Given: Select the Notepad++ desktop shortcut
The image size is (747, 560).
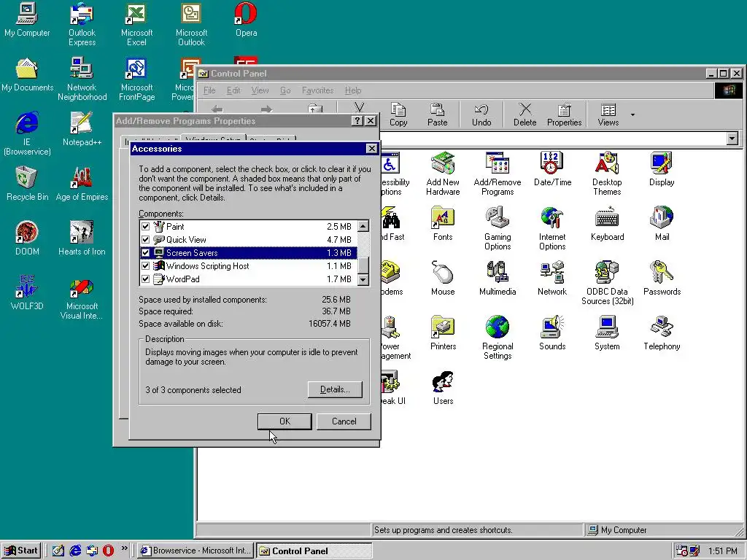Looking at the screenshot, I should coord(82,128).
